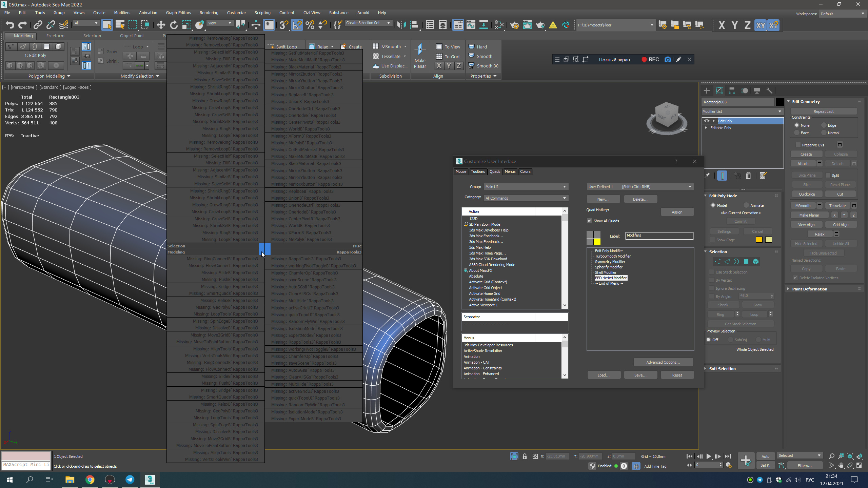
Task: Enable the Preserve UVs checkbox
Action: coord(798,145)
